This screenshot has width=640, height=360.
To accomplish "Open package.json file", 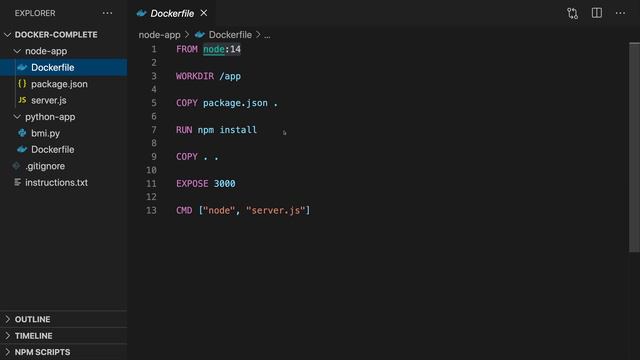I will (x=64, y=84).
